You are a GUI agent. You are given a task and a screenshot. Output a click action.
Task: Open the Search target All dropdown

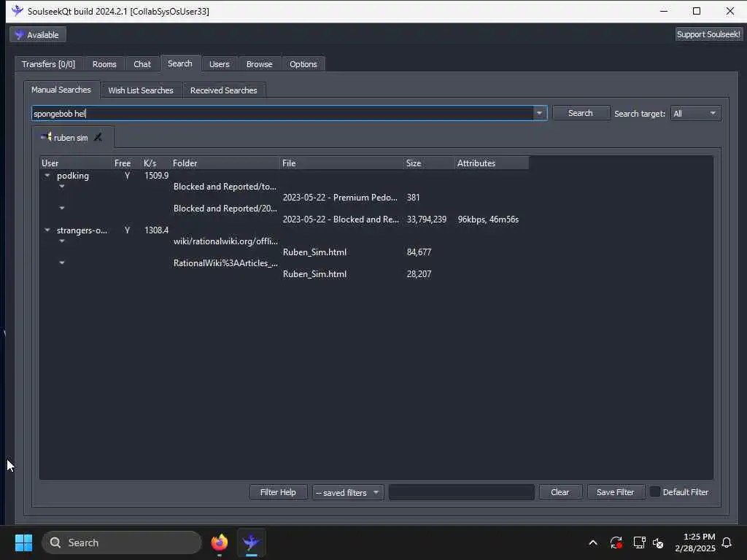pyautogui.click(x=695, y=113)
